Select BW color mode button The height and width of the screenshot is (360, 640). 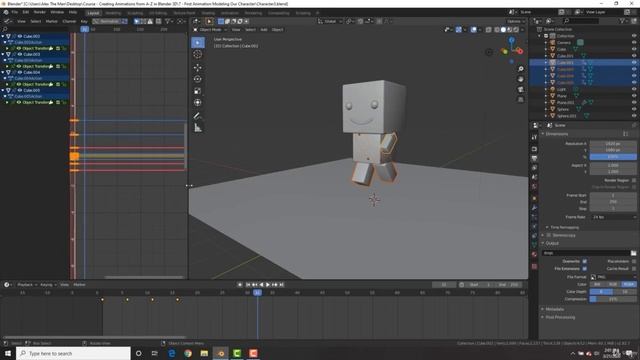(x=598, y=284)
